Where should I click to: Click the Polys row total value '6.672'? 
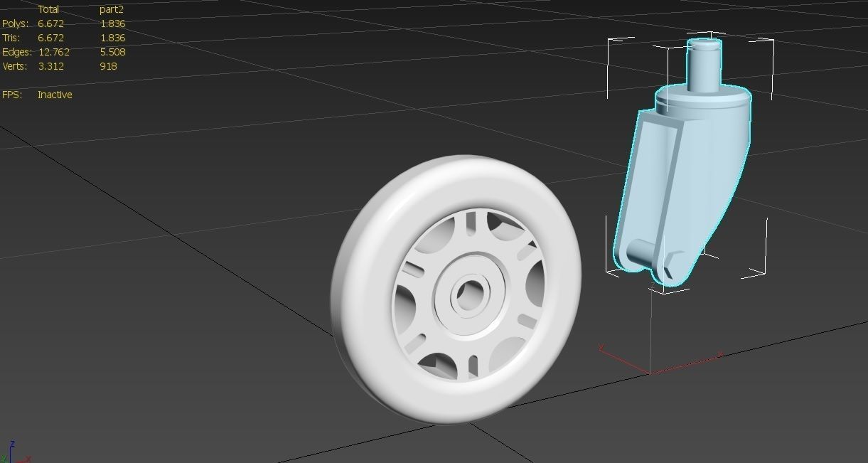click(50, 23)
